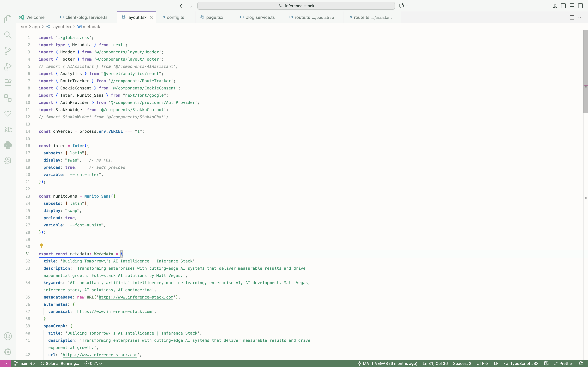Open the Manage gear settings icon
Screen dimensions: 588x367
(8, 352)
